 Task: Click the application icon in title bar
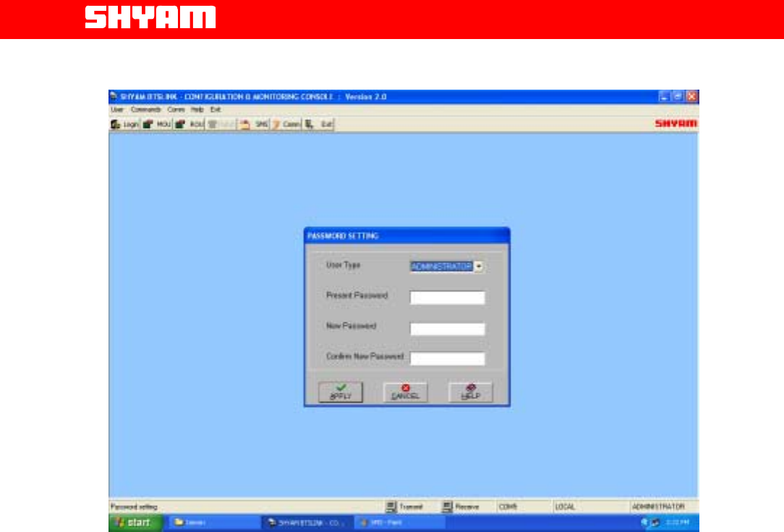point(114,96)
